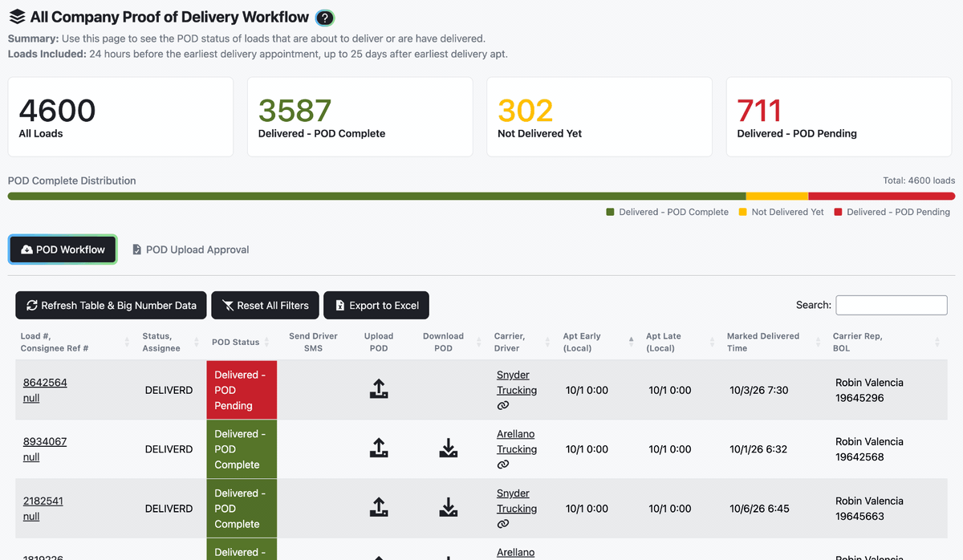The width and height of the screenshot is (963, 560).
Task: Click the 711 Delivered - POD Pending card
Action: tap(839, 117)
